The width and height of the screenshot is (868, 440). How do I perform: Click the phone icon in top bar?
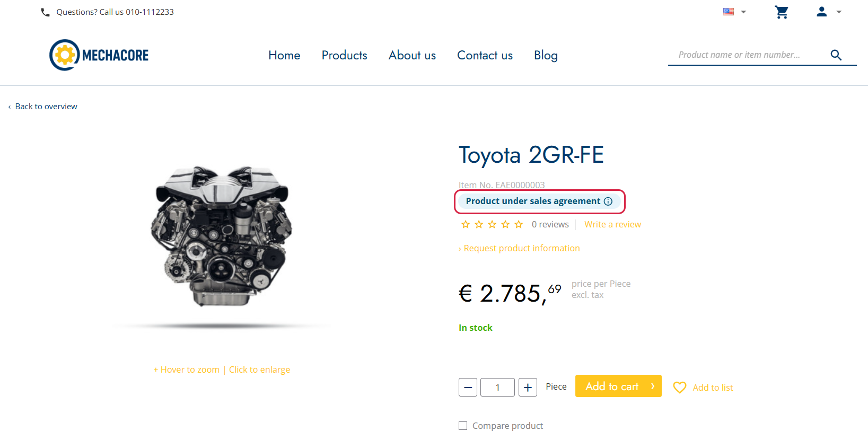point(45,12)
